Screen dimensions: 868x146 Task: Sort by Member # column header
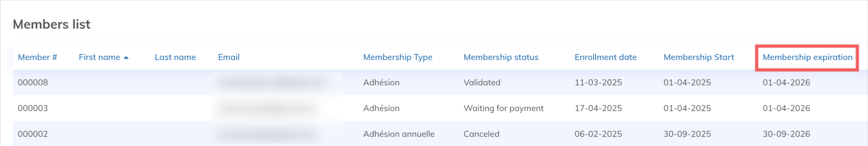pos(38,57)
